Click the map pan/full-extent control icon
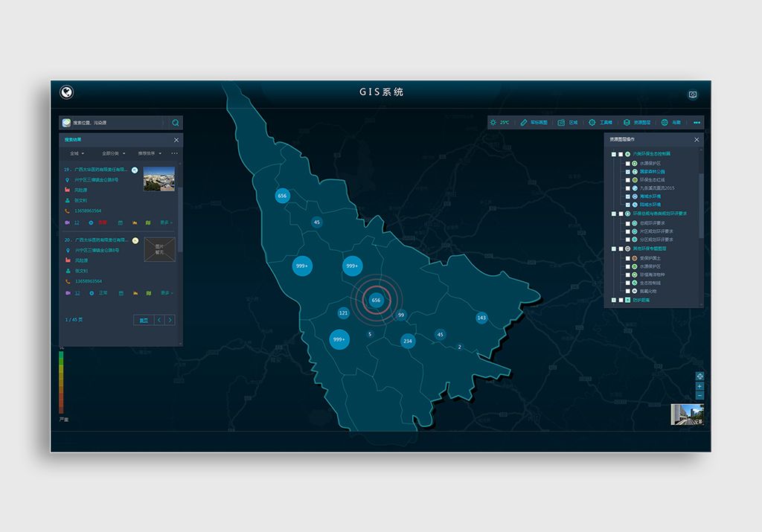The width and height of the screenshot is (762, 532). point(699,376)
